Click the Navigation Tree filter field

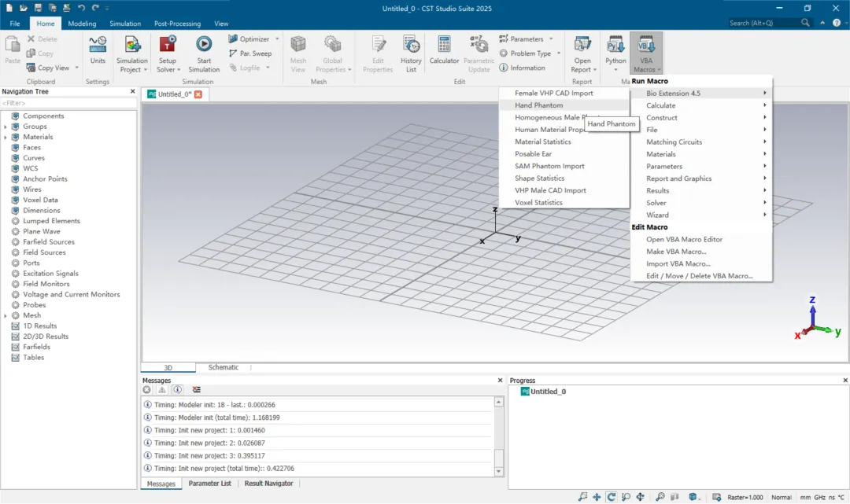tap(68, 103)
